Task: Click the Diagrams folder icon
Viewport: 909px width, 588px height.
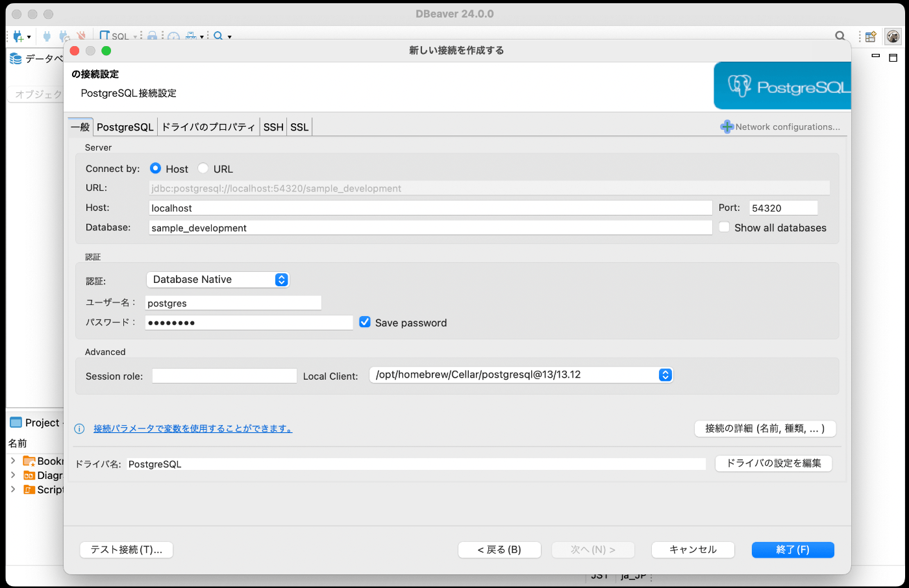Action: [29, 475]
